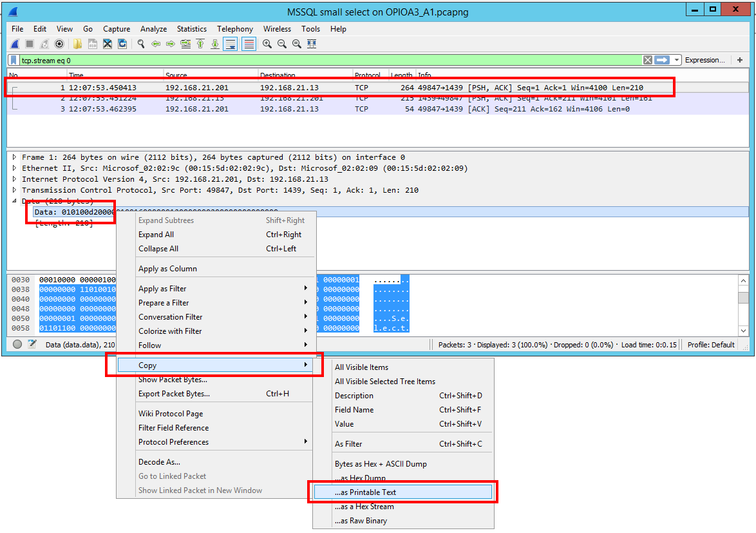Stop the running capture
The image size is (756, 533).
[30, 44]
